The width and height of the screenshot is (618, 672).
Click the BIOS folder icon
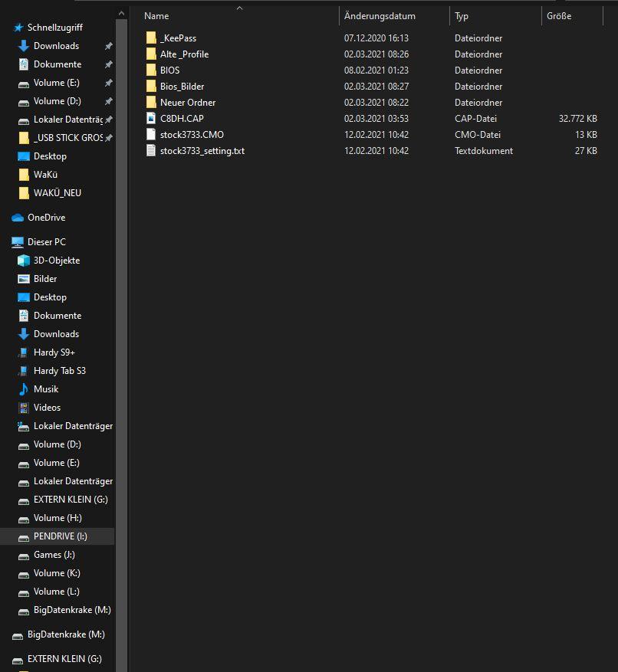point(151,70)
